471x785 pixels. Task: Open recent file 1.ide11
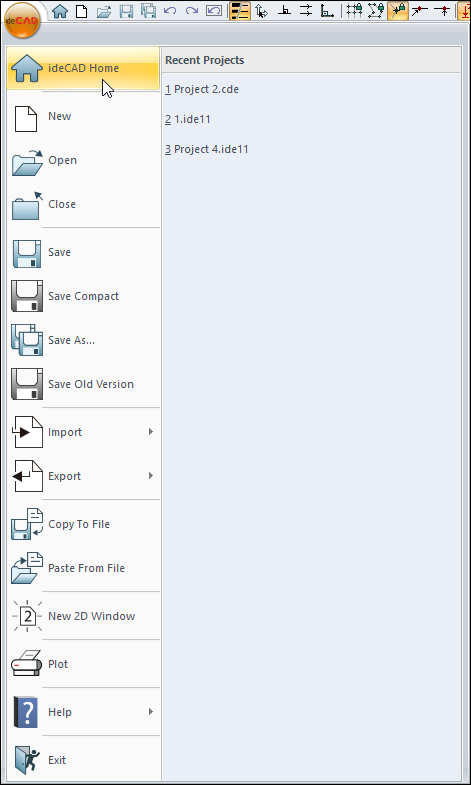[x=188, y=119]
